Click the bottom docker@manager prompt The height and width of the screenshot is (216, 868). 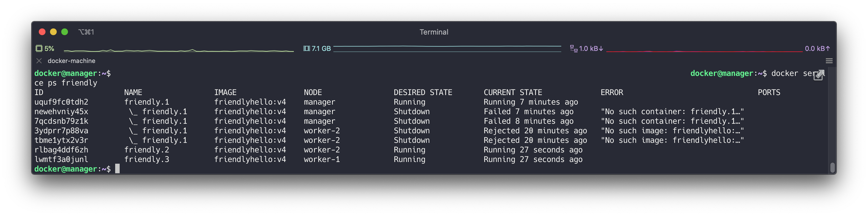click(72, 169)
